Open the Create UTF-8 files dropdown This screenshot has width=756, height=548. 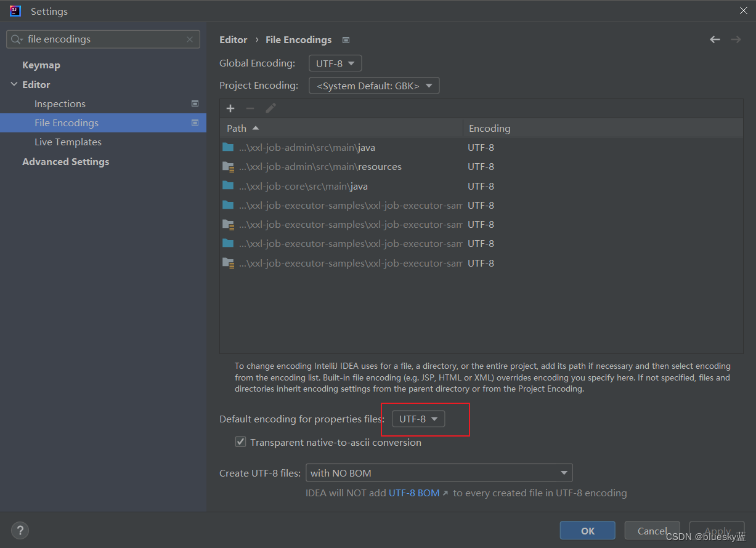(x=439, y=473)
